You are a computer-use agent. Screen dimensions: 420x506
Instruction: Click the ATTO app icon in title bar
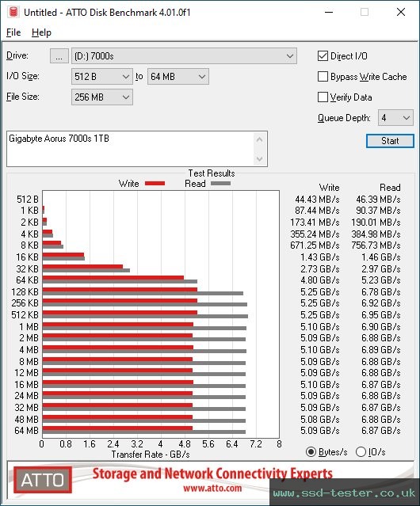coord(13,12)
